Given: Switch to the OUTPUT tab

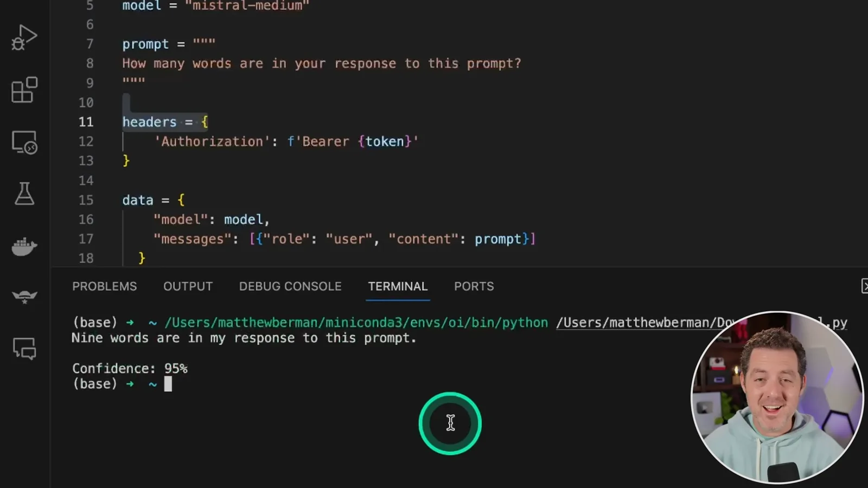Looking at the screenshot, I should (188, 286).
